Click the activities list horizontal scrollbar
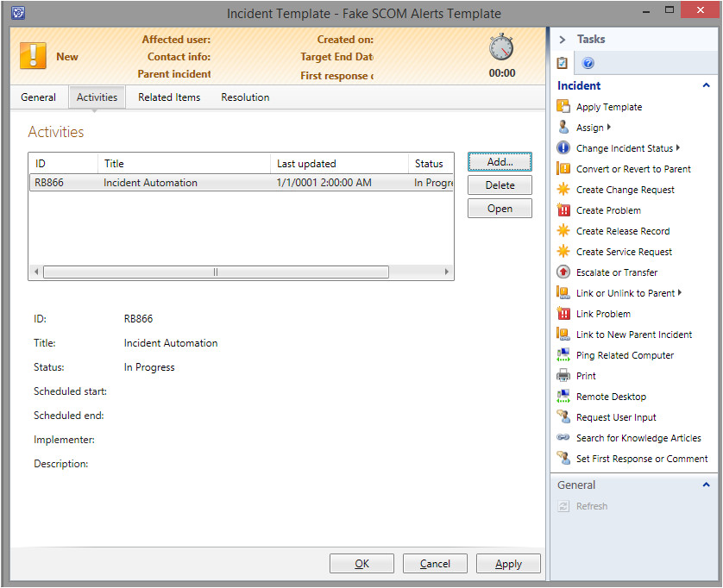 (x=216, y=272)
